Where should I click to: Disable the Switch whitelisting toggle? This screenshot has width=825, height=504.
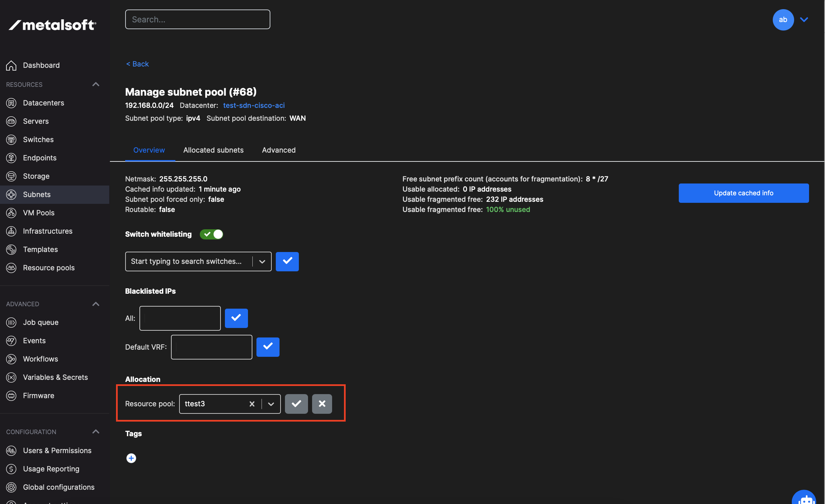point(211,234)
